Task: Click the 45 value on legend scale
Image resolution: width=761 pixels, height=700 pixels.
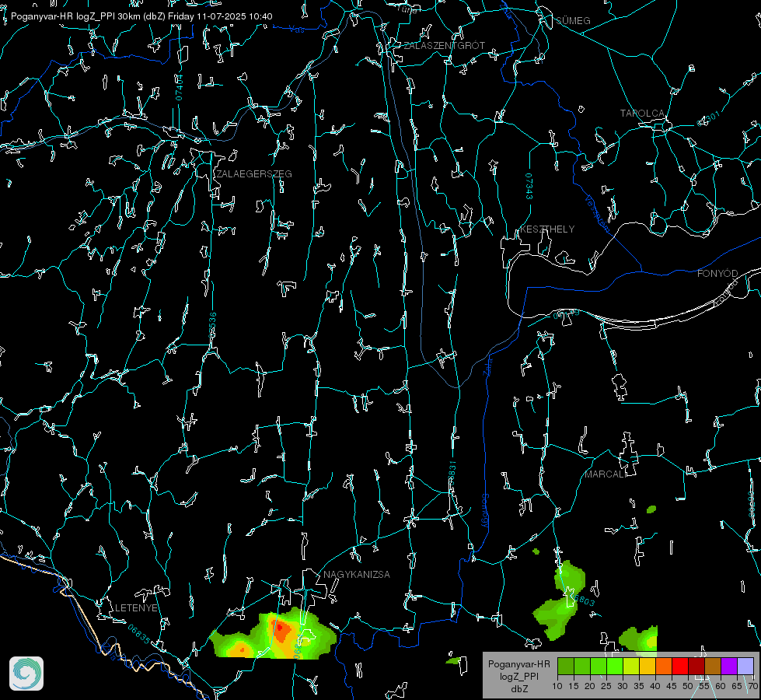Action: coord(672,687)
